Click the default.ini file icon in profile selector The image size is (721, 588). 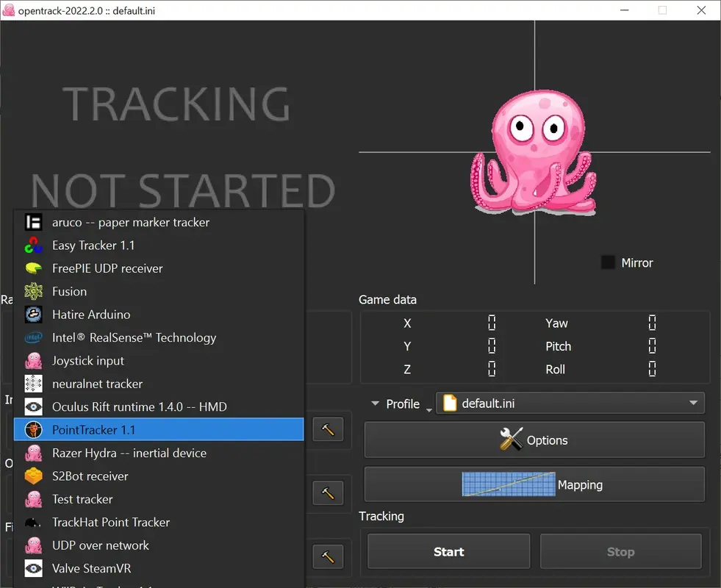450,403
